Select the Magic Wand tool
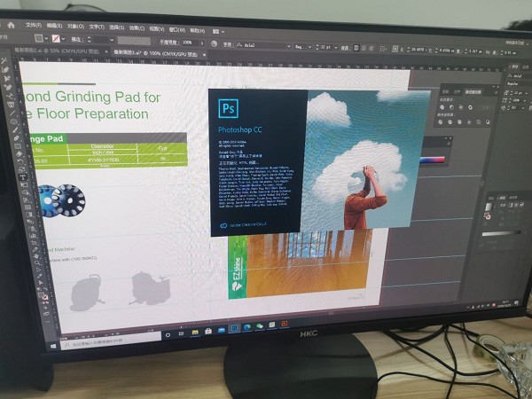The width and height of the screenshot is (532, 399). coord(4,60)
